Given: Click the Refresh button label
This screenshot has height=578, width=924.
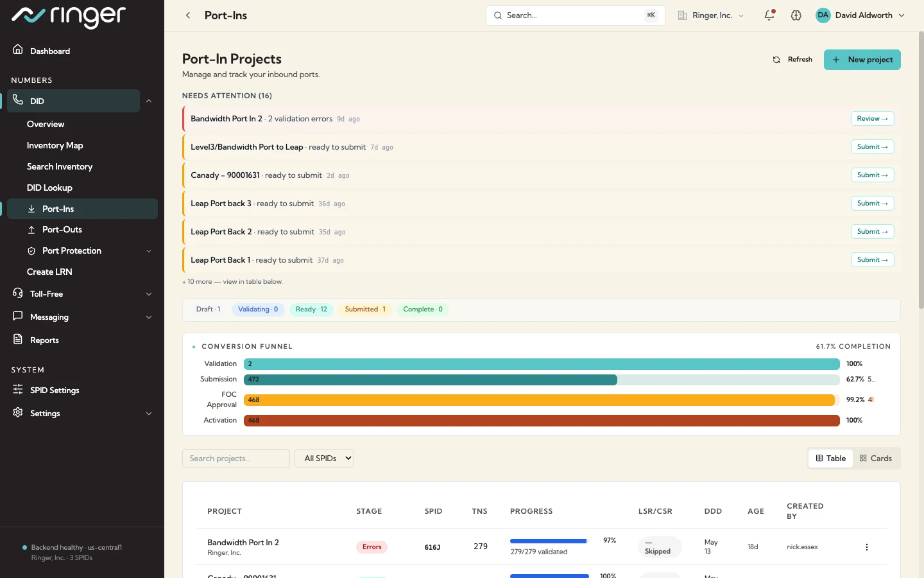Looking at the screenshot, I should (x=800, y=60).
